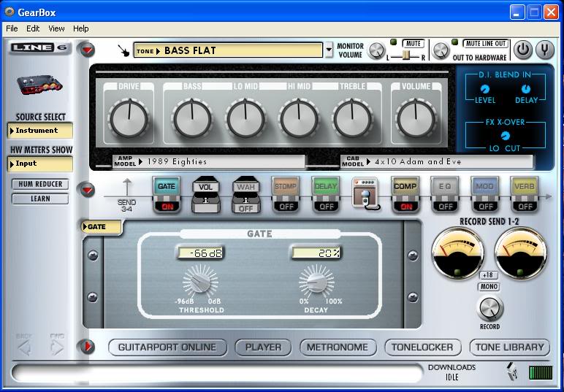Click the Line 6 logo

click(x=39, y=47)
